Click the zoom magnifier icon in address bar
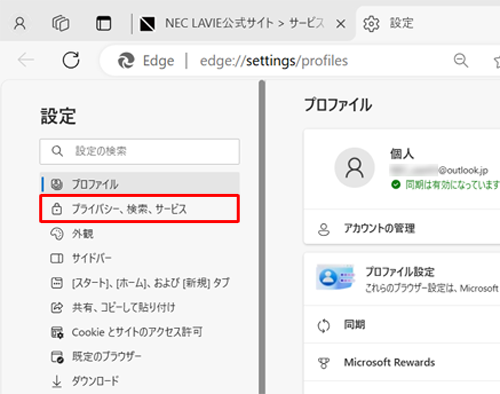Screen dimensions: 500x394 [x=461, y=60]
